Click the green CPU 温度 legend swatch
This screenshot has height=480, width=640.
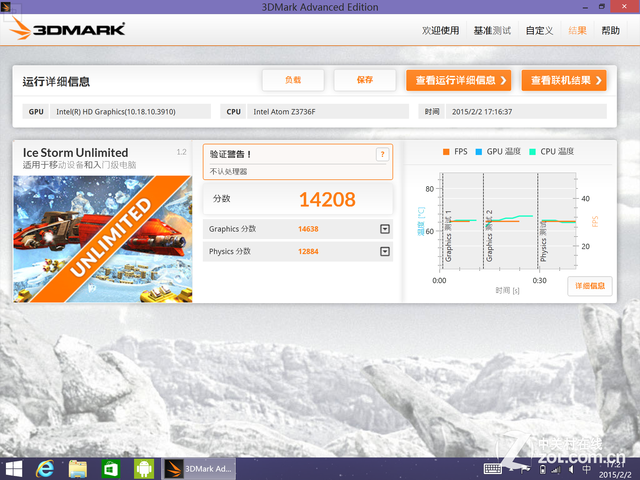click(532, 152)
